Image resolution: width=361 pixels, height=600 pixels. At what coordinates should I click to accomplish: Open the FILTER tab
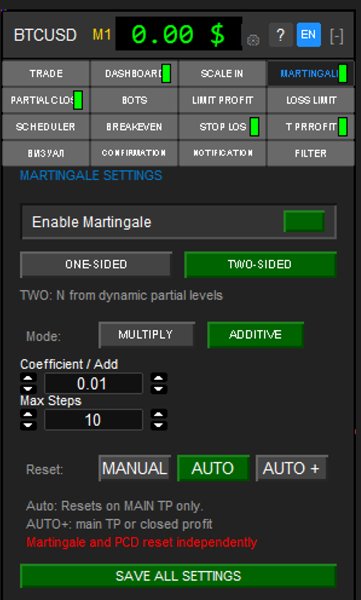310,153
